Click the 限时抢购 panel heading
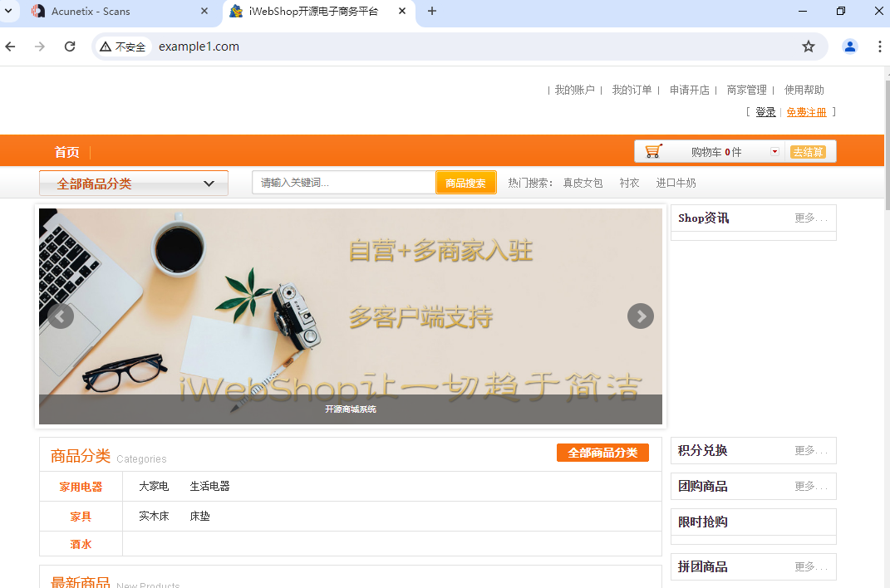Viewport: 890px width, 588px height. tap(703, 522)
